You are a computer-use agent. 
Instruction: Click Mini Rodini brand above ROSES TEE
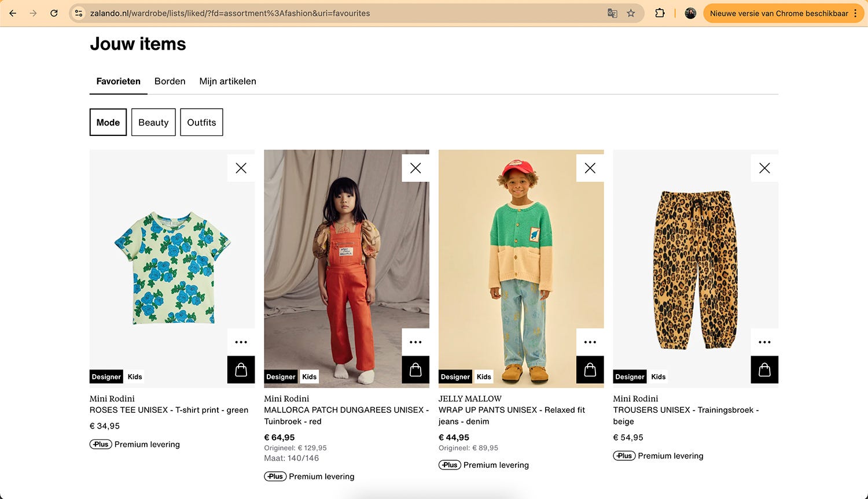pyautogui.click(x=112, y=398)
